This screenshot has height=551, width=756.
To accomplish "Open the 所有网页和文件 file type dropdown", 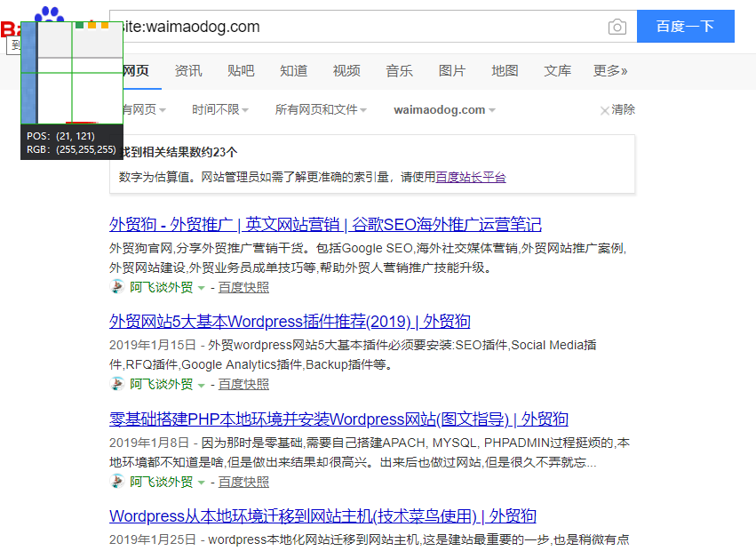I will (x=321, y=110).
